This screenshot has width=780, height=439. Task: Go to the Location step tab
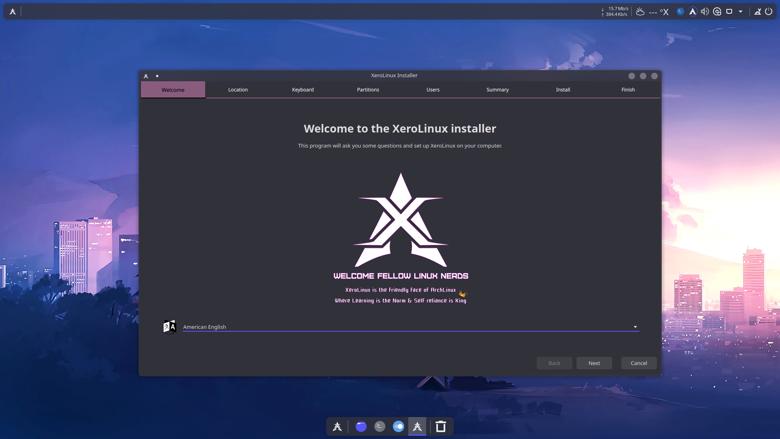[x=238, y=90]
